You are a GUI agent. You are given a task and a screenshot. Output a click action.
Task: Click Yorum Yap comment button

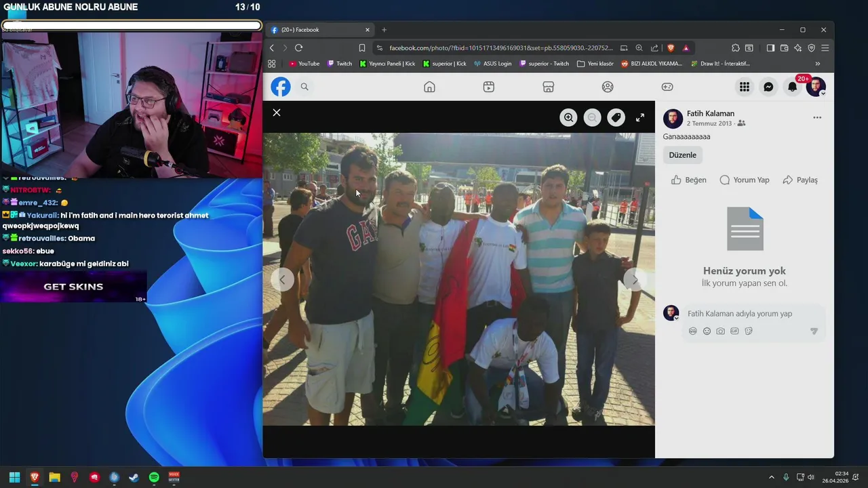(x=744, y=180)
